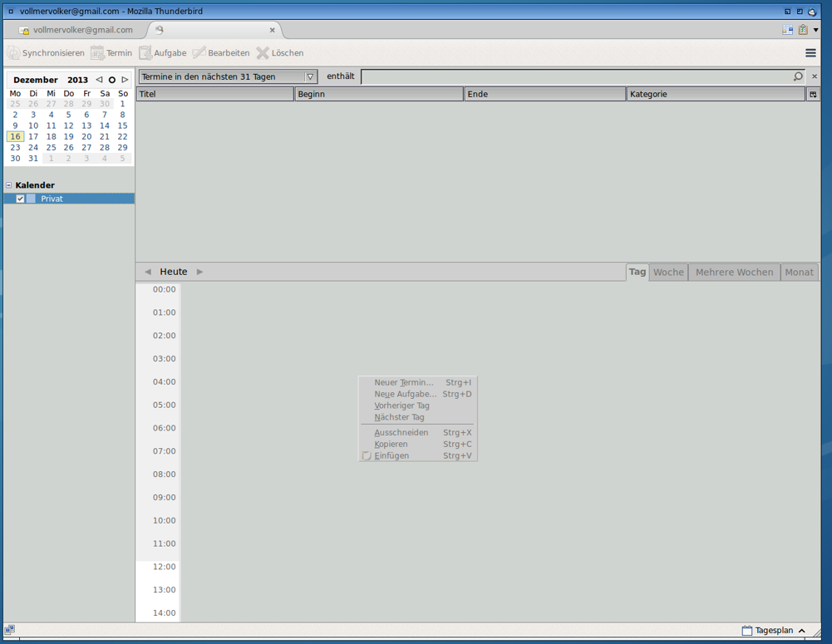Open the hamburger application menu
The height and width of the screenshot is (644, 832).
[810, 53]
